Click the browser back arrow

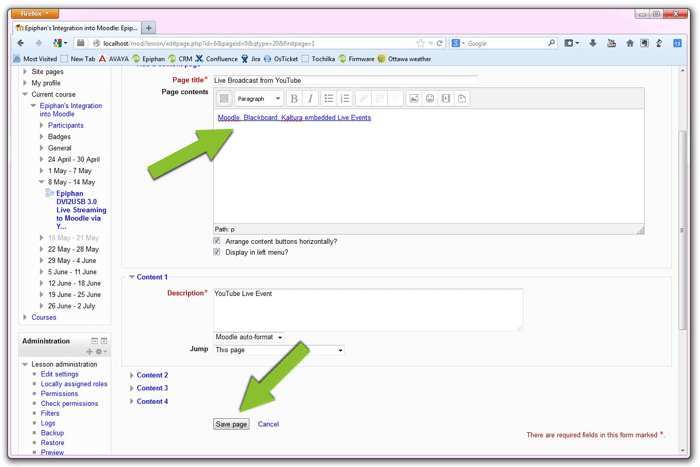21,43
